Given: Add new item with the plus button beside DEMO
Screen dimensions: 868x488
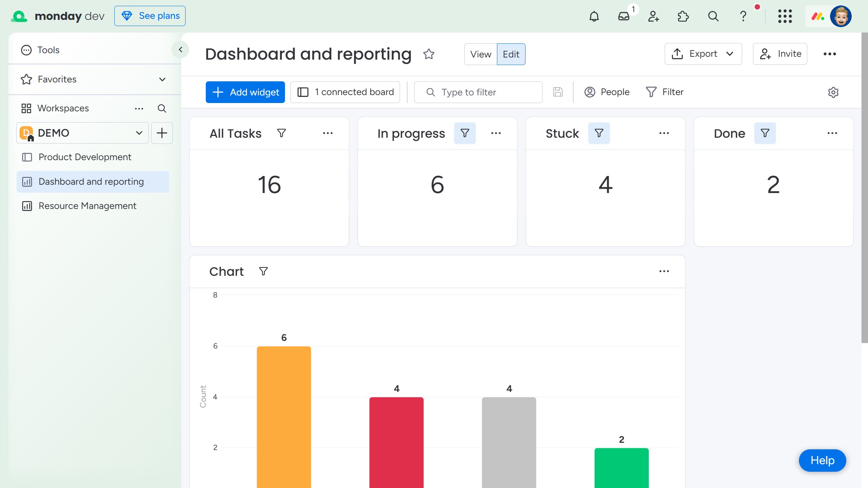Looking at the screenshot, I should (162, 133).
